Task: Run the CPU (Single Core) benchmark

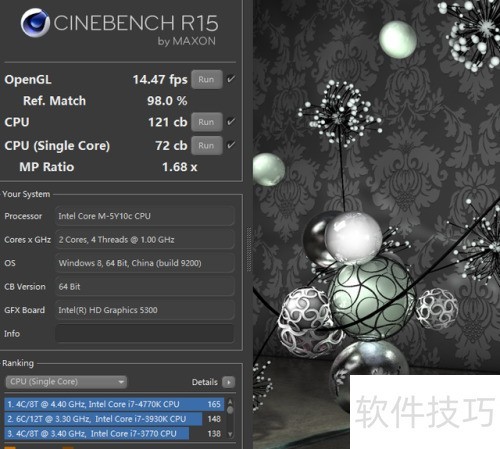Action: [207, 145]
